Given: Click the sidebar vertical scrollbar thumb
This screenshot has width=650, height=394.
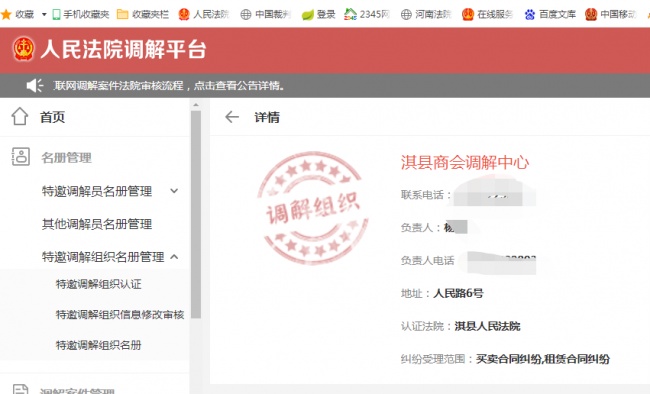Looking at the screenshot, I should pyautogui.click(x=196, y=214).
